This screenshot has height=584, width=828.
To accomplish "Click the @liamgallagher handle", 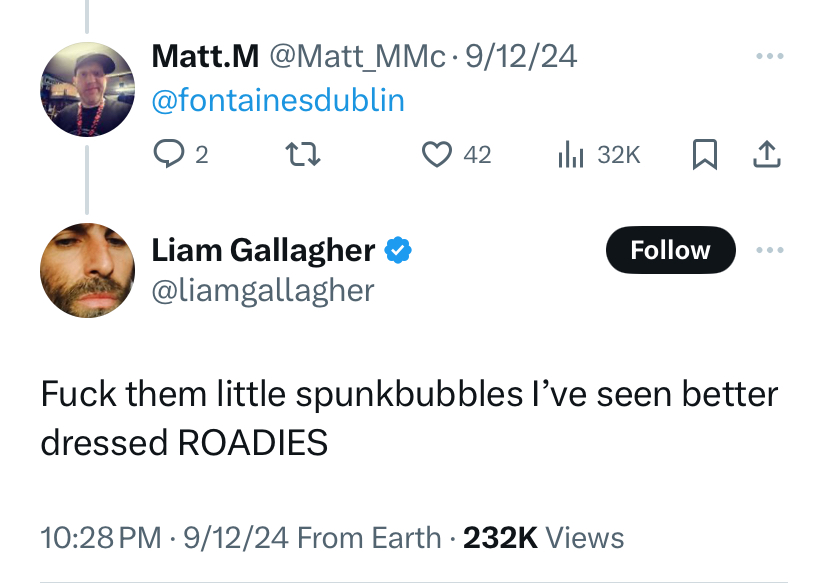I will [263, 290].
